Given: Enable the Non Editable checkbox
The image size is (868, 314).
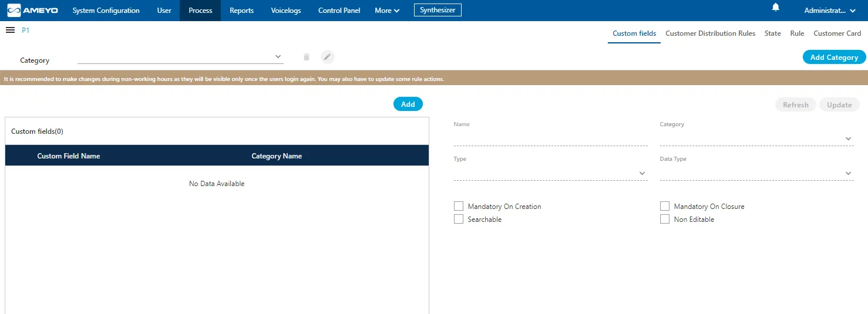Looking at the screenshot, I should tap(665, 219).
